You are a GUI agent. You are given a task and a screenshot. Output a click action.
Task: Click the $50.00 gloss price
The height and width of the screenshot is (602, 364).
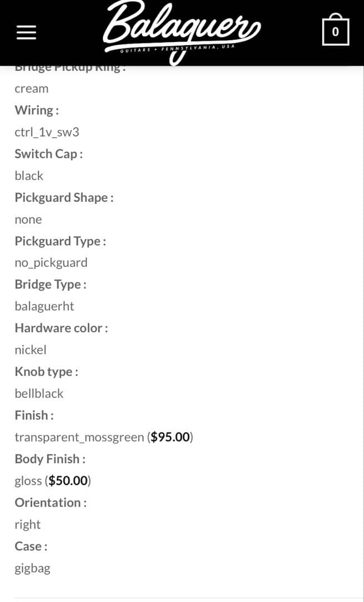click(x=68, y=480)
